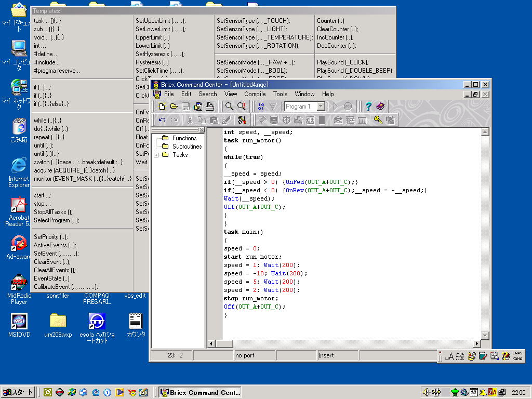This screenshot has width=532, height=399.
Task: Open the Tools menu
Action: coord(280,94)
